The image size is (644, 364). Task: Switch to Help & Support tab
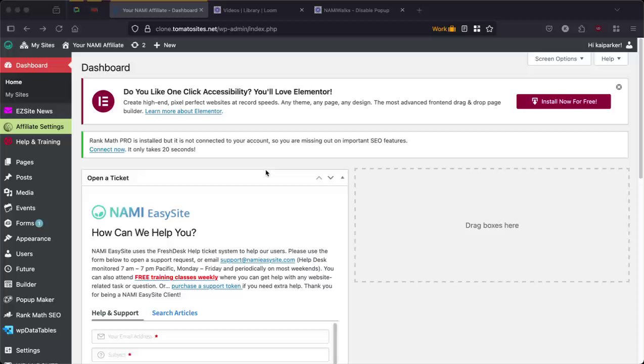coord(115,313)
